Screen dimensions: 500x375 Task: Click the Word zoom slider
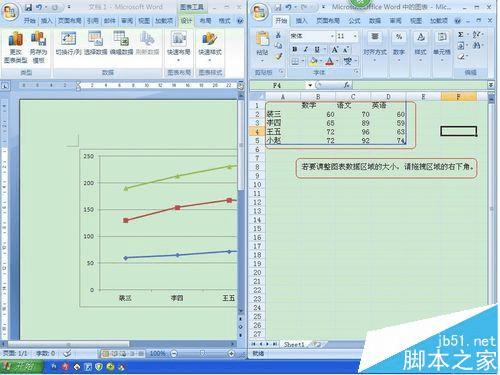(x=202, y=353)
